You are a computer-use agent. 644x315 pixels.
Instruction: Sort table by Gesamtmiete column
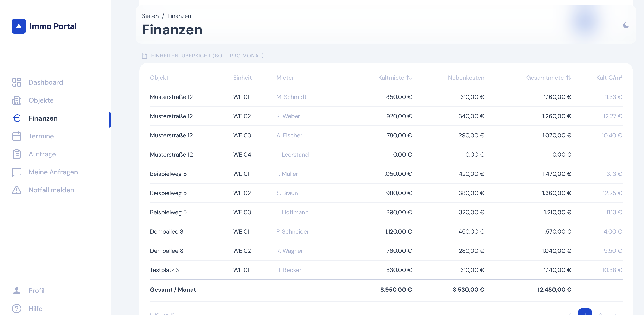click(548, 78)
